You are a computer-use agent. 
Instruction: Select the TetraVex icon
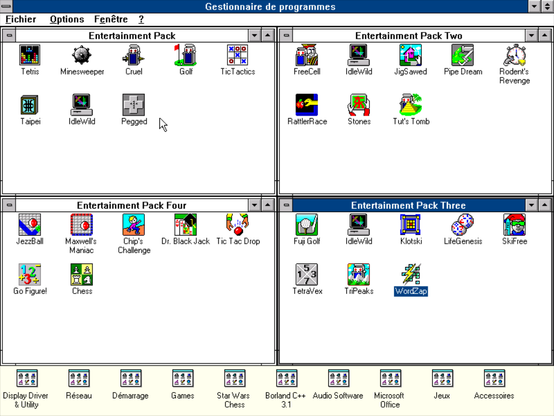(x=307, y=274)
